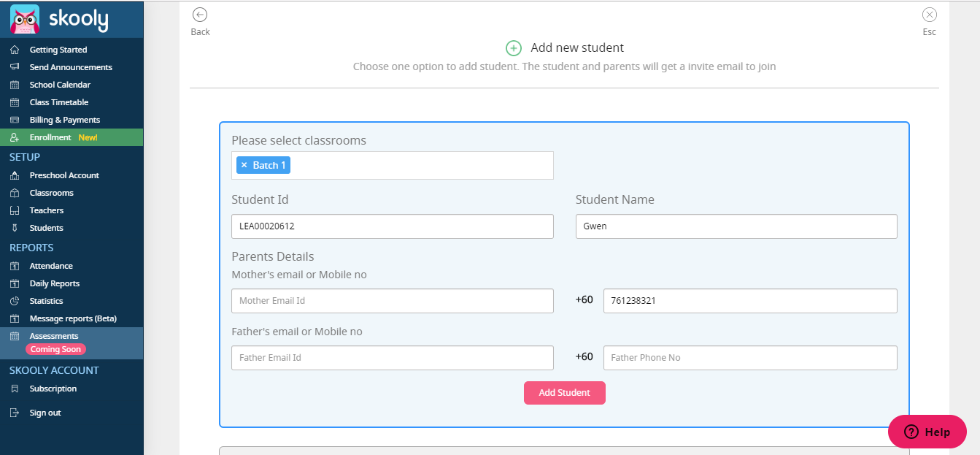
Task: Click the Sign out arrow icon
Action: click(15, 413)
